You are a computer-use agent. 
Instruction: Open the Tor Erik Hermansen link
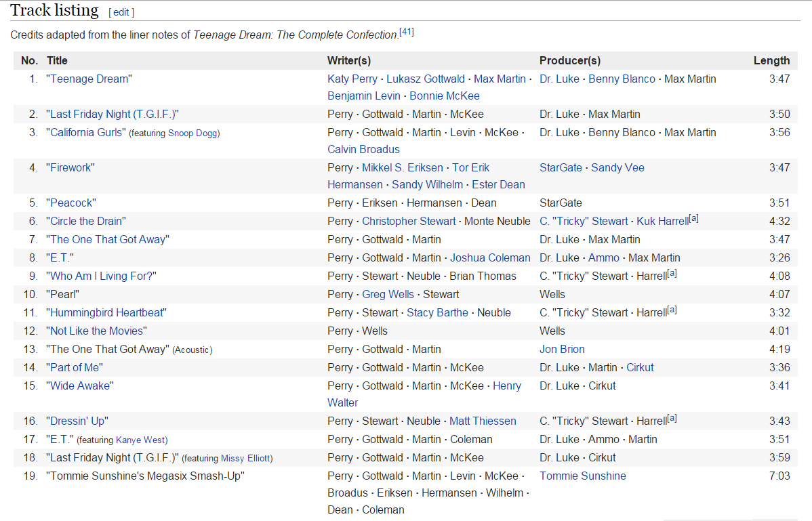(471, 167)
